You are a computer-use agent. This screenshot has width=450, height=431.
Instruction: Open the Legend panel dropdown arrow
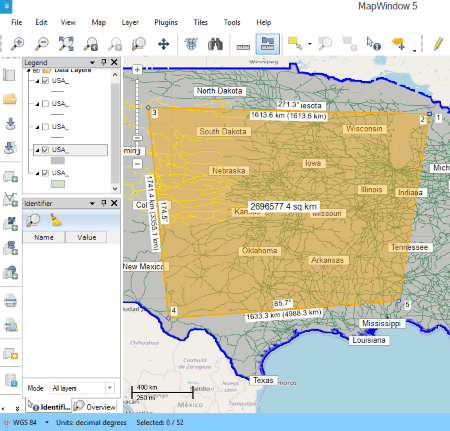point(92,63)
